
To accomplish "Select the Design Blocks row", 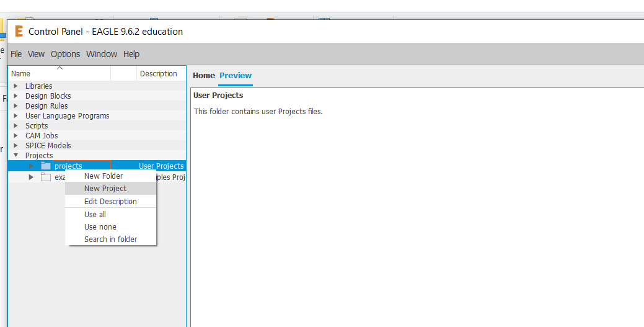I will 97,96.
